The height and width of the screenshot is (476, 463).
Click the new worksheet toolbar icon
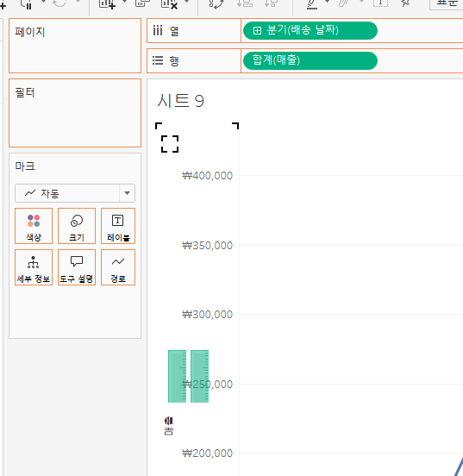(x=107, y=4)
